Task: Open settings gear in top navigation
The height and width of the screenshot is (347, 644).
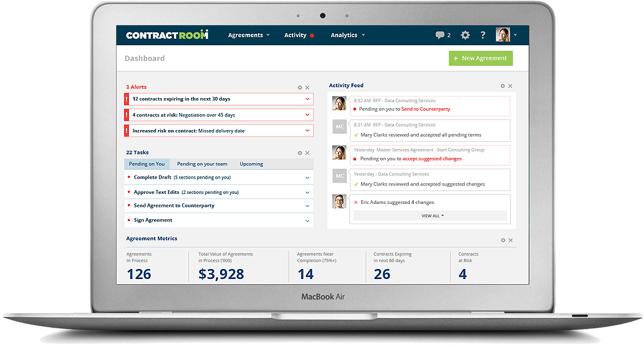Action: [x=465, y=35]
